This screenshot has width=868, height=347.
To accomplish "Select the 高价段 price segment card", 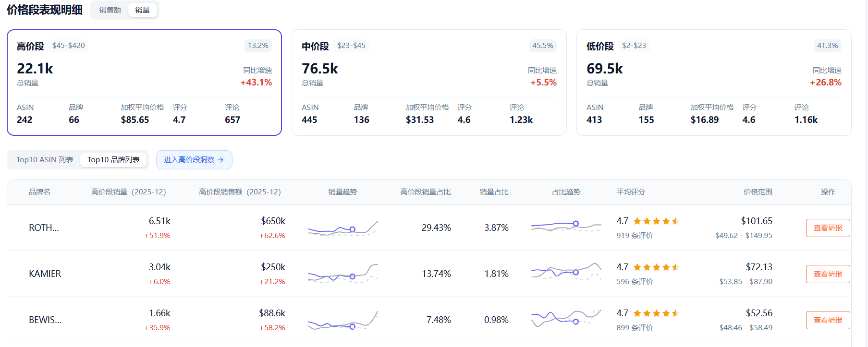I will (x=144, y=83).
